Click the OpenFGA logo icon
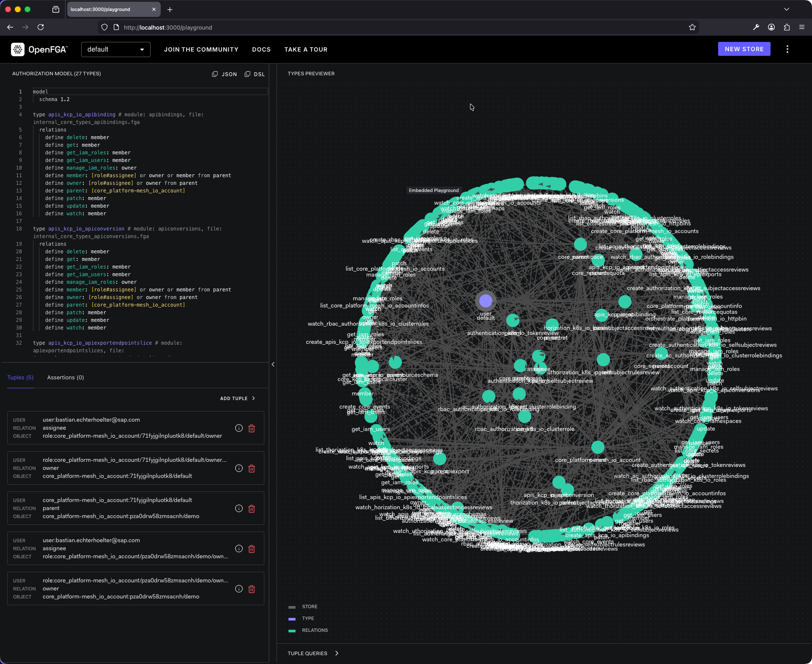Viewport: 812px width, 664px height. tap(18, 49)
